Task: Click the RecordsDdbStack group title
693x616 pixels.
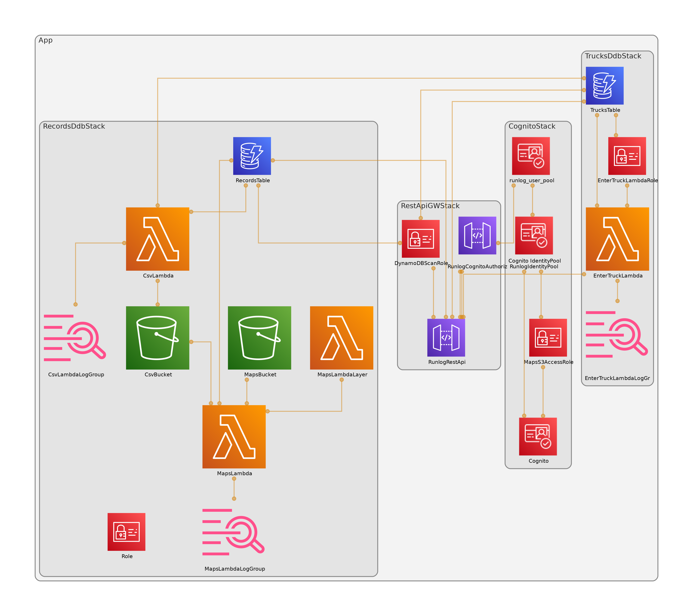Action: point(74,126)
